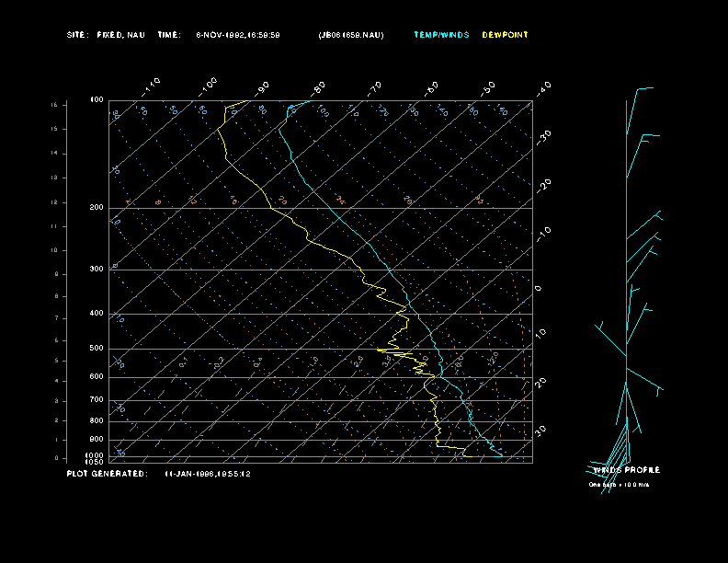Click the 800 pressure level label
Image resolution: width=728 pixels, height=563 pixels.
[x=97, y=420]
